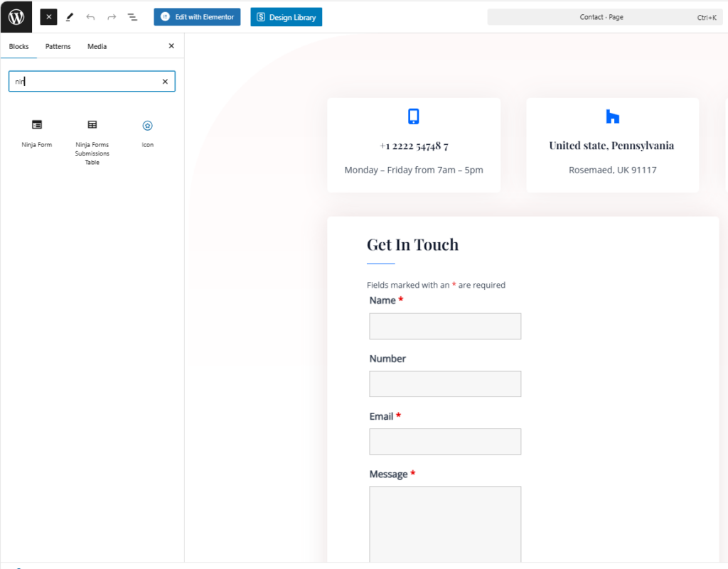Select the Tools pencil icon
Viewport: 728px width, 569px height.
click(x=70, y=17)
